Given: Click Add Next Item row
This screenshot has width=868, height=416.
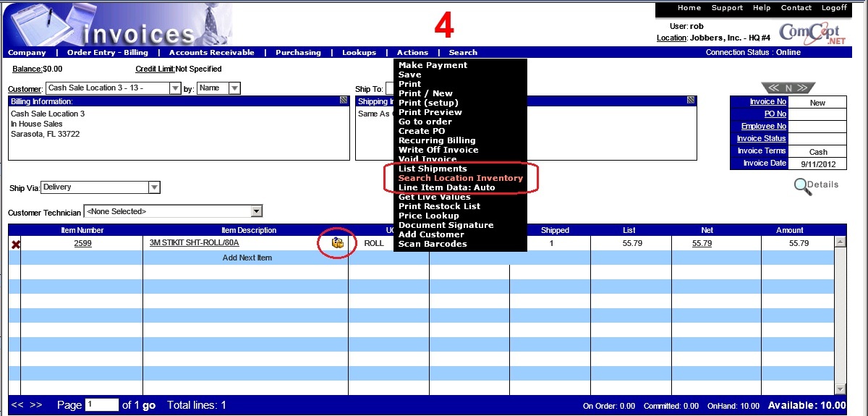Looking at the screenshot, I should pyautogui.click(x=247, y=258).
